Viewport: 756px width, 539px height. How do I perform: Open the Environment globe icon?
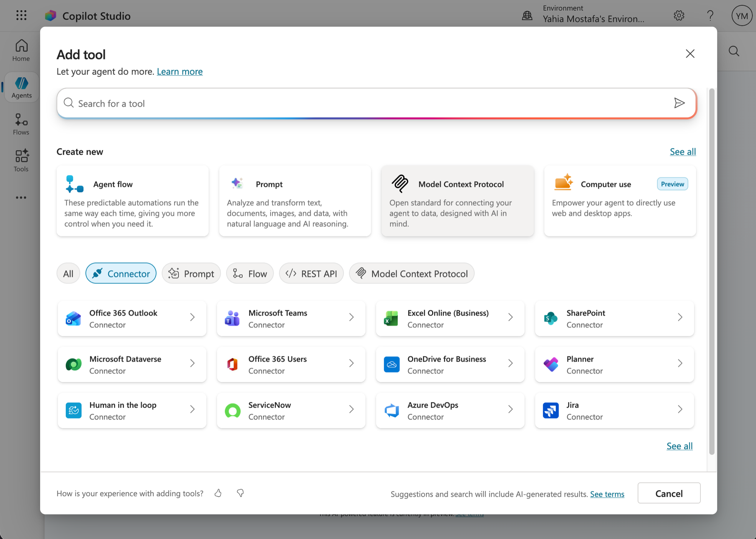pyautogui.click(x=527, y=15)
